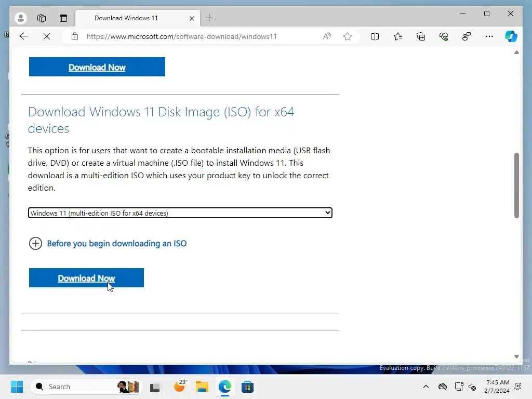Click the page vertical scrollbar thumb
The width and height of the screenshot is (532, 399).
tap(516, 185)
